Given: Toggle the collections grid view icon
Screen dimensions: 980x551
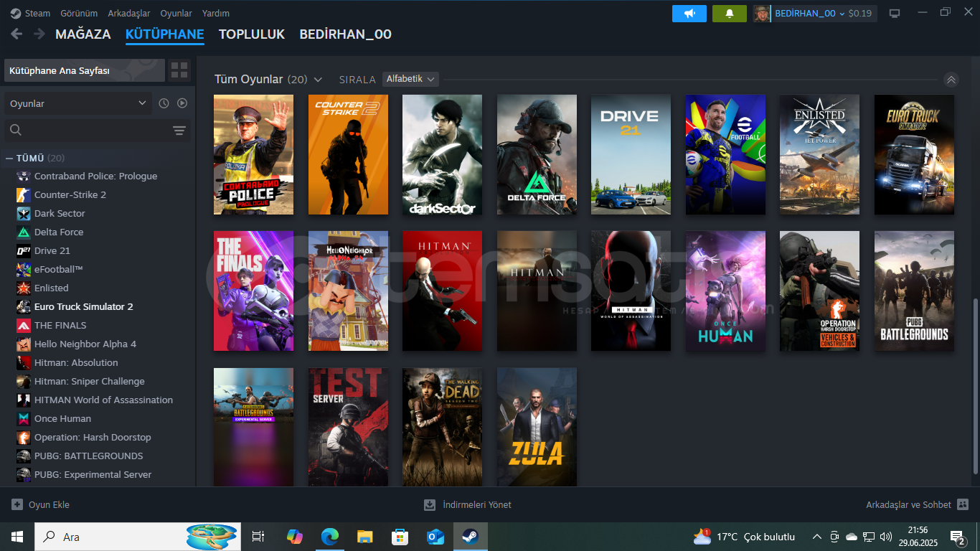Looking at the screenshot, I should (x=179, y=70).
